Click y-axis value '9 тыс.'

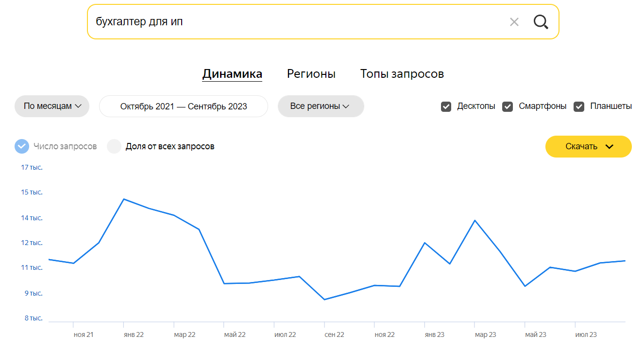tap(34, 293)
